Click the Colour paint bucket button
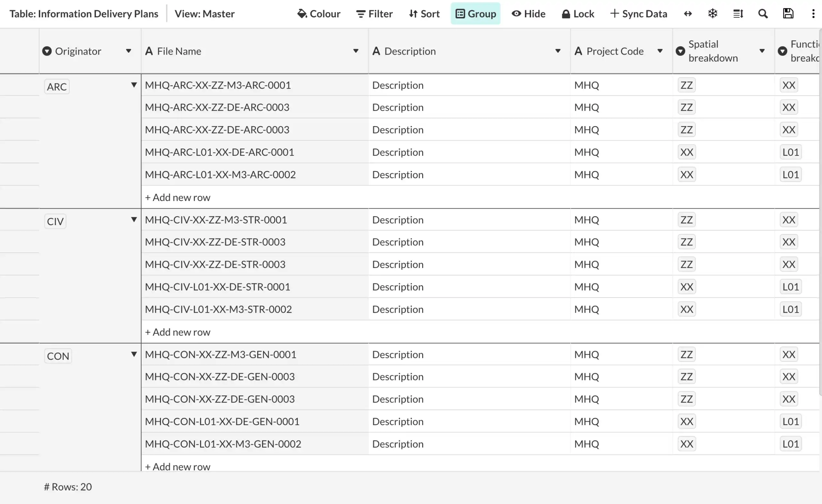This screenshot has height=504, width=822. point(319,14)
